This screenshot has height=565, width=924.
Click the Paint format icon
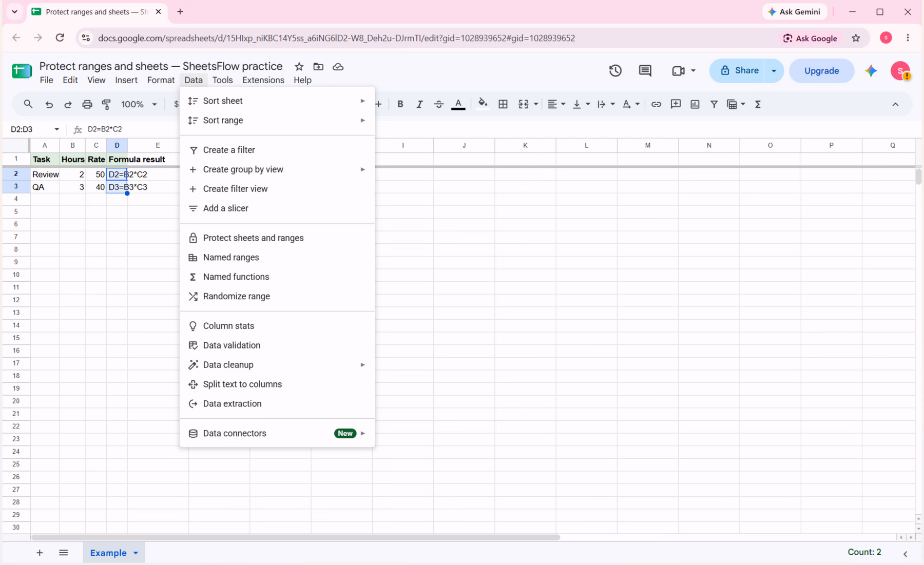[106, 104]
